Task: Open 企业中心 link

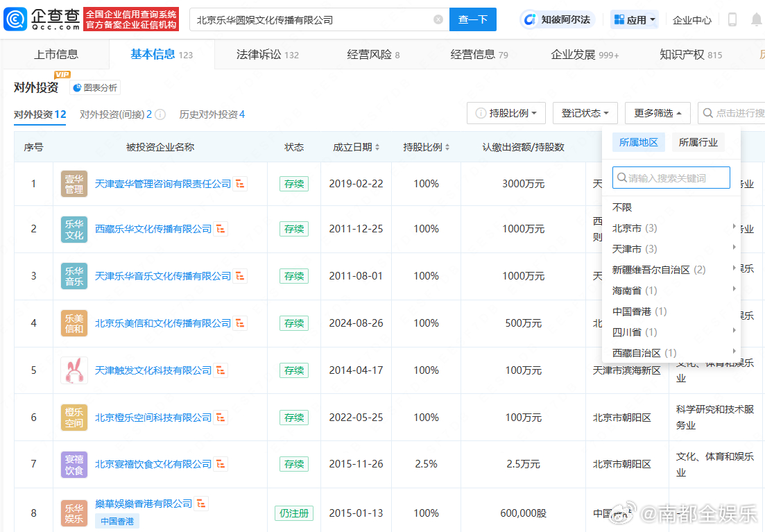Action: (x=691, y=20)
